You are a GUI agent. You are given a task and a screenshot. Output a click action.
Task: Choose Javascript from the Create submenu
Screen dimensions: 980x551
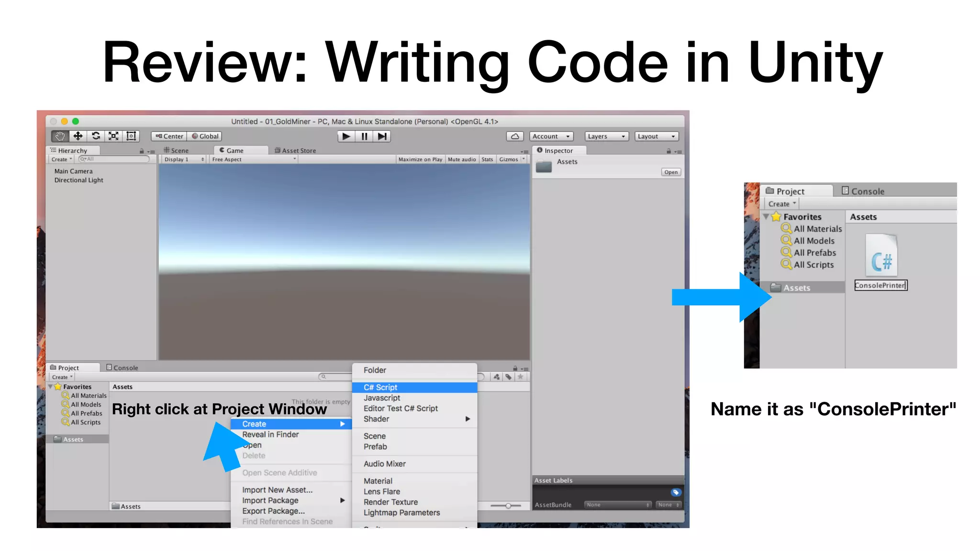(x=414, y=398)
